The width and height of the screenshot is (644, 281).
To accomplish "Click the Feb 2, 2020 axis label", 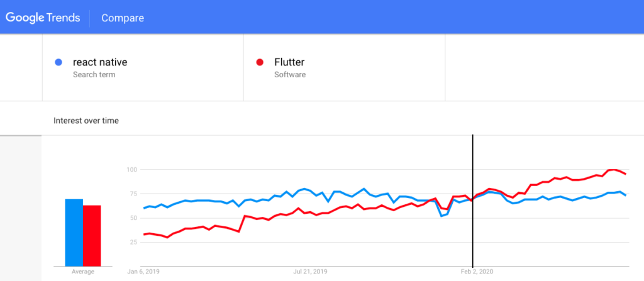I will click(x=477, y=272).
